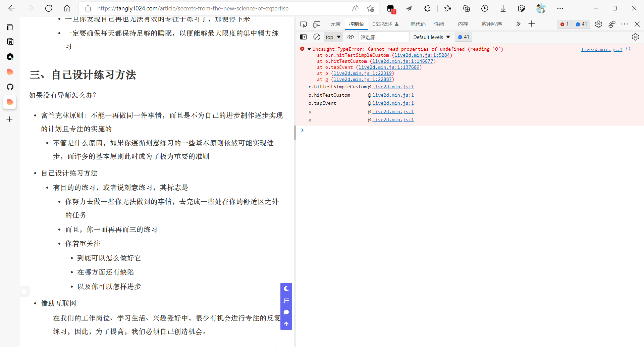The image size is (644, 347).
Task: Open the top JavaScript context dropdown
Action: [x=333, y=37]
